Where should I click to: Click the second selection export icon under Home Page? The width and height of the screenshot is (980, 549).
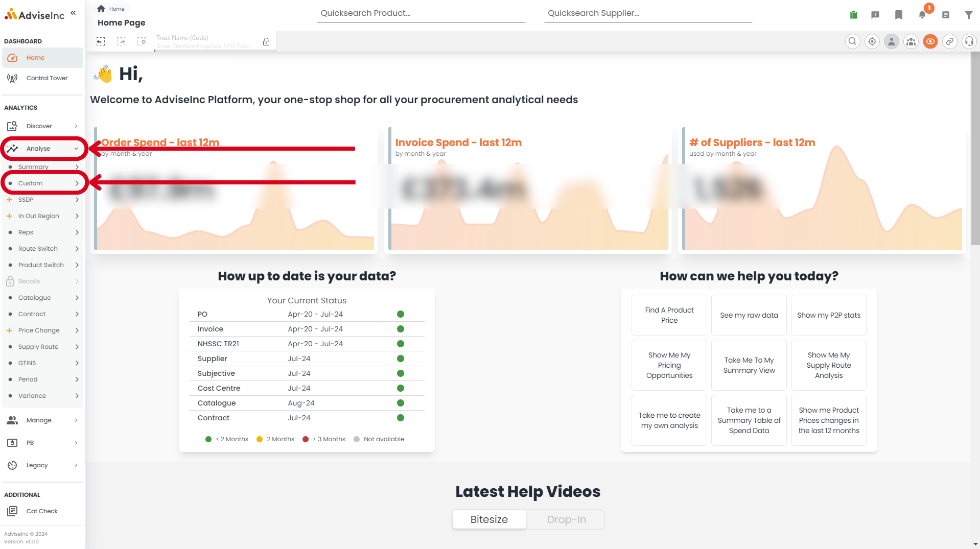click(x=121, y=41)
